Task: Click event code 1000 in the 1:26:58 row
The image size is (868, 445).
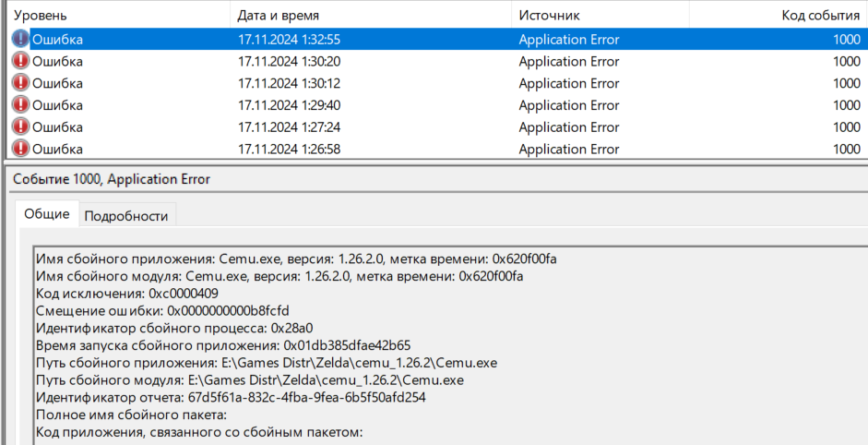Action: [846, 150]
